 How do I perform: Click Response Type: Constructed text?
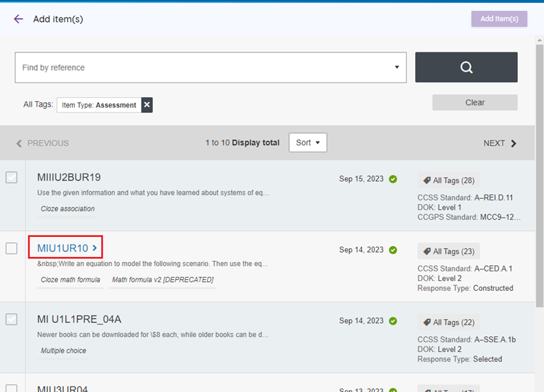[x=465, y=288]
